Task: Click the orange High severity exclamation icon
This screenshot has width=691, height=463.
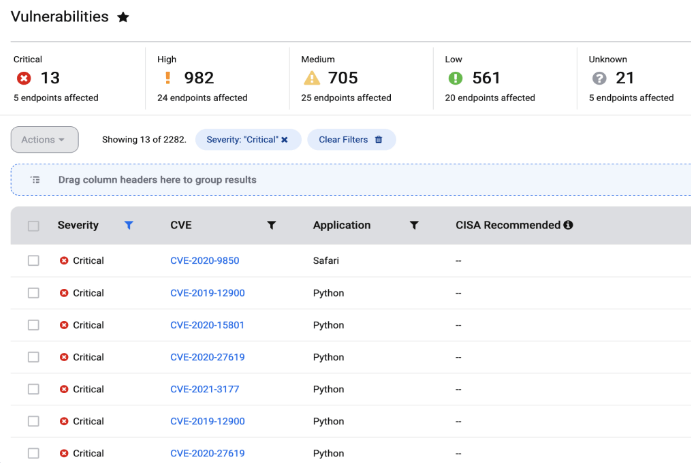Action: [x=167, y=78]
